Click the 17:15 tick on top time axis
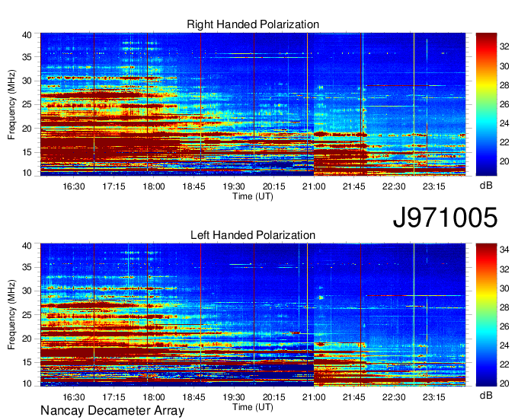The image size is (518, 420). tap(114, 186)
